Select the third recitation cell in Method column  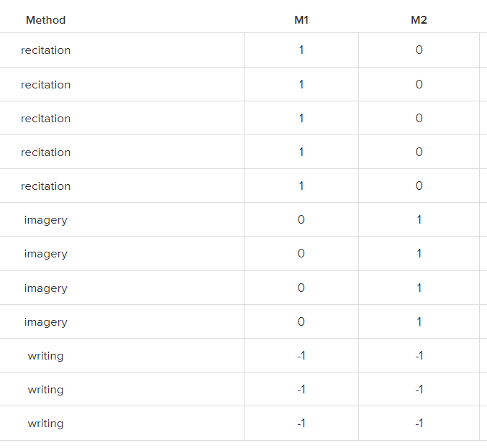pos(45,119)
